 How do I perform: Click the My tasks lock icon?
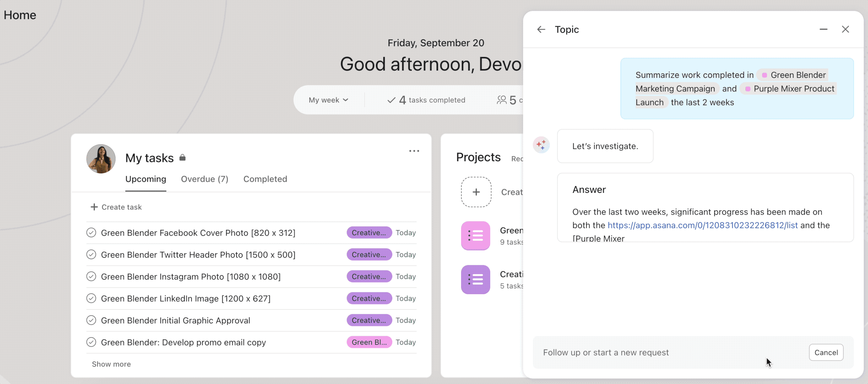tap(182, 158)
